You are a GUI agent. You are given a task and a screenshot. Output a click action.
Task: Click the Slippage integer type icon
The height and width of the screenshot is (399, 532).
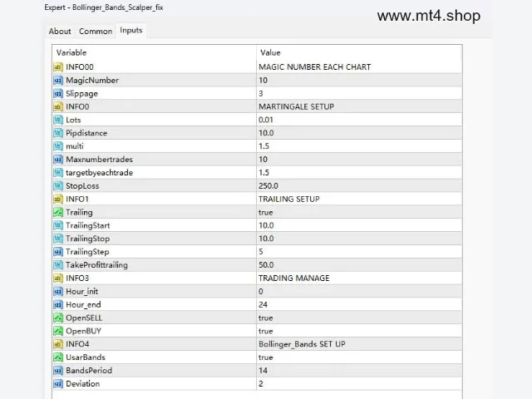(58, 94)
